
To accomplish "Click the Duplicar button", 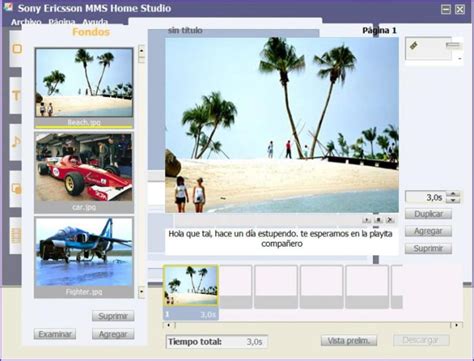I will pos(428,214).
